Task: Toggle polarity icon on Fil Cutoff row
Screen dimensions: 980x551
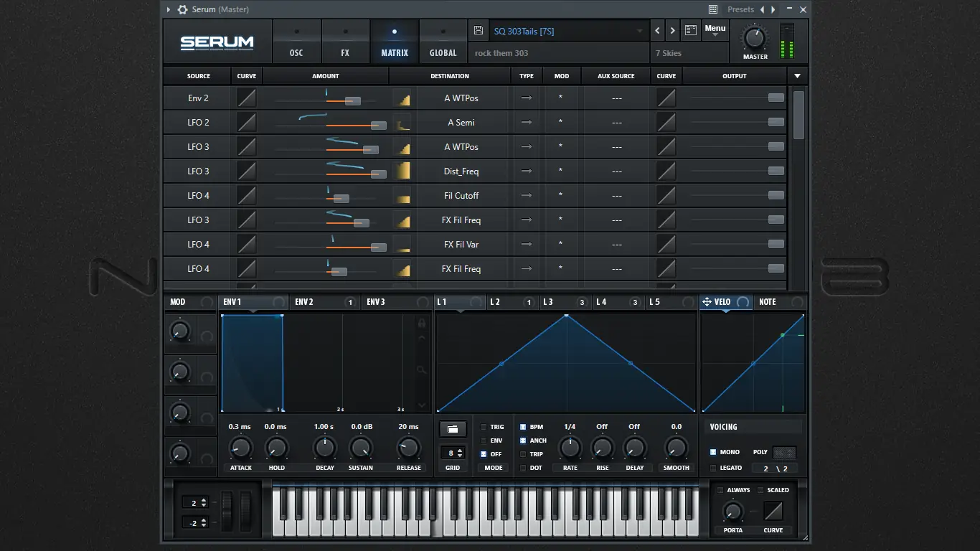Action: 402,196
